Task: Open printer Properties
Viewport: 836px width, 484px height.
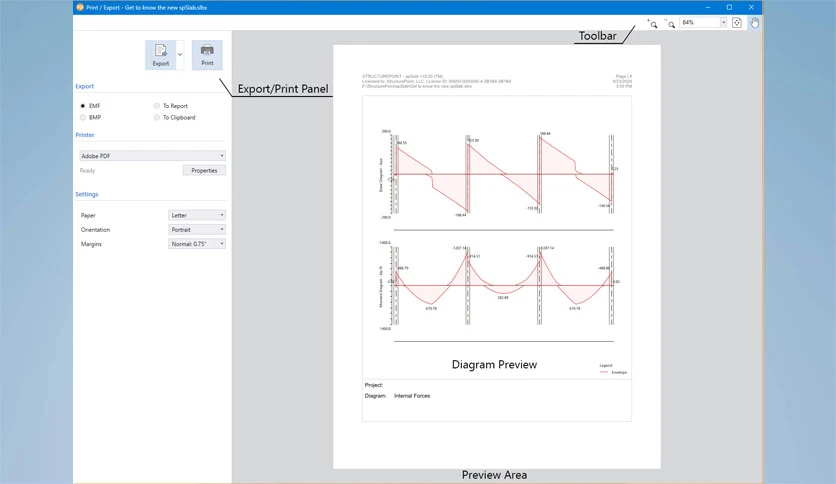Action: 204,171
